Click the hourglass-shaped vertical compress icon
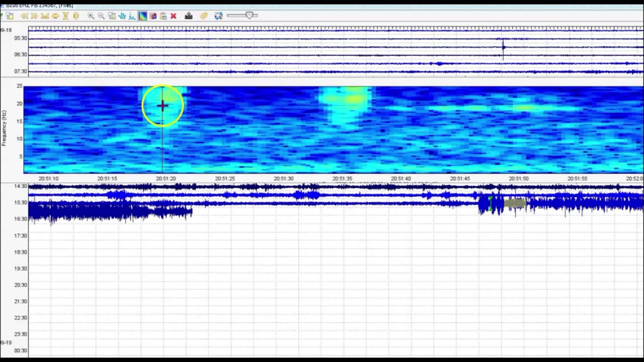The image size is (644, 362). point(65,16)
